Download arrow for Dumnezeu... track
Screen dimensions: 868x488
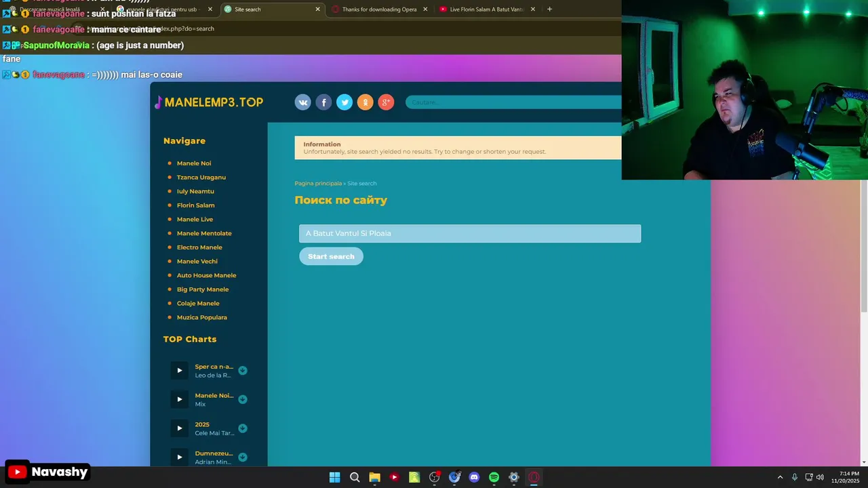(x=243, y=457)
